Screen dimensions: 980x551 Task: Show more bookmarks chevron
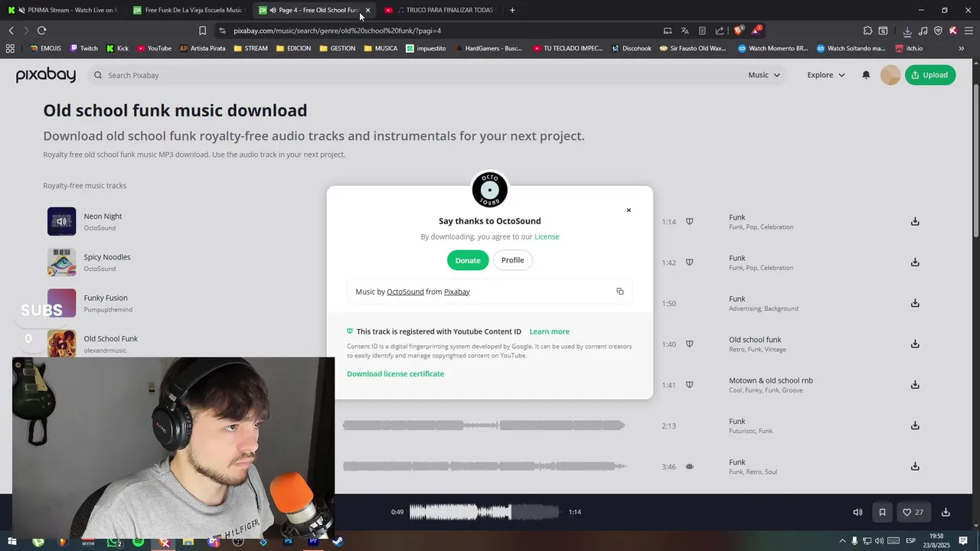click(962, 48)
